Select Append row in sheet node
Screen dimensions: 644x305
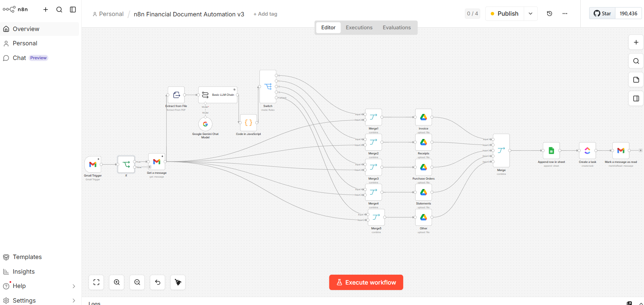[x=551, y=151]
